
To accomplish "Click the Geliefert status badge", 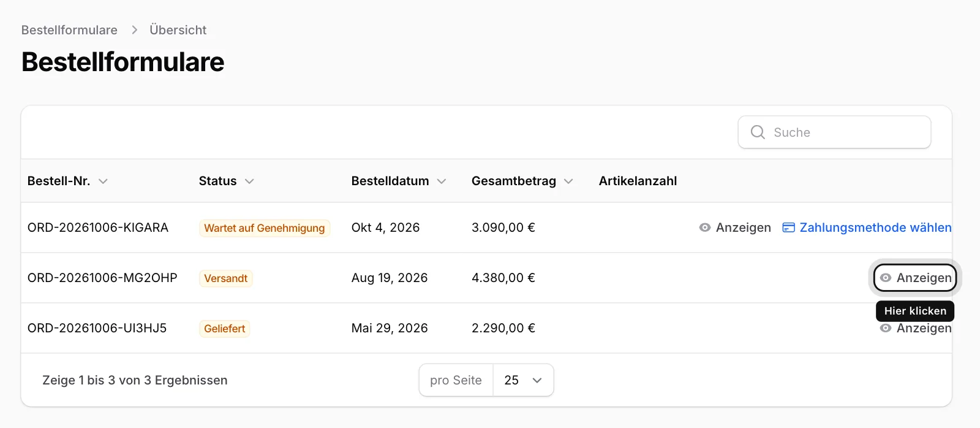I will coord(225,329).
